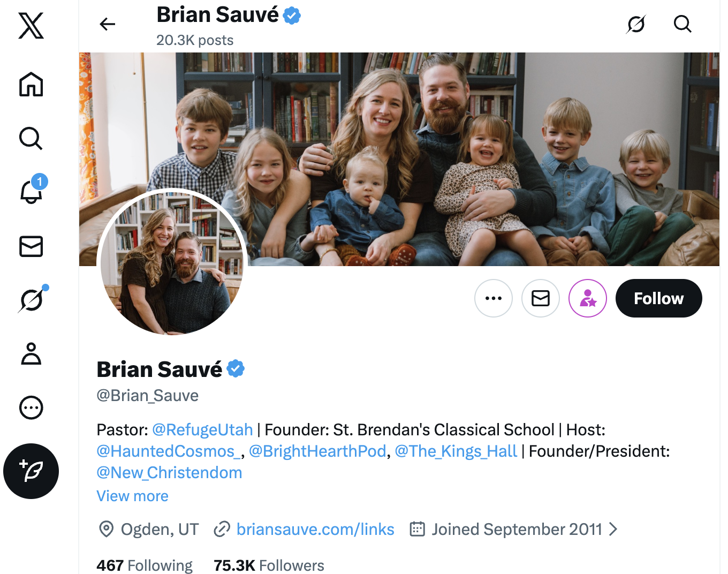Click the compose post button
Viewport: 728px width, 574px height.
[x=31, y=471]
